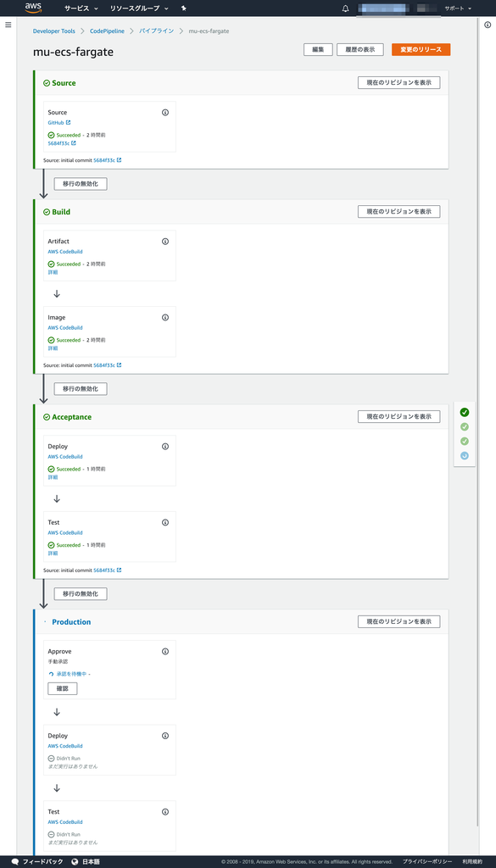Open the サポート dropdown menu
496x868 pixels.
[458, 8]
